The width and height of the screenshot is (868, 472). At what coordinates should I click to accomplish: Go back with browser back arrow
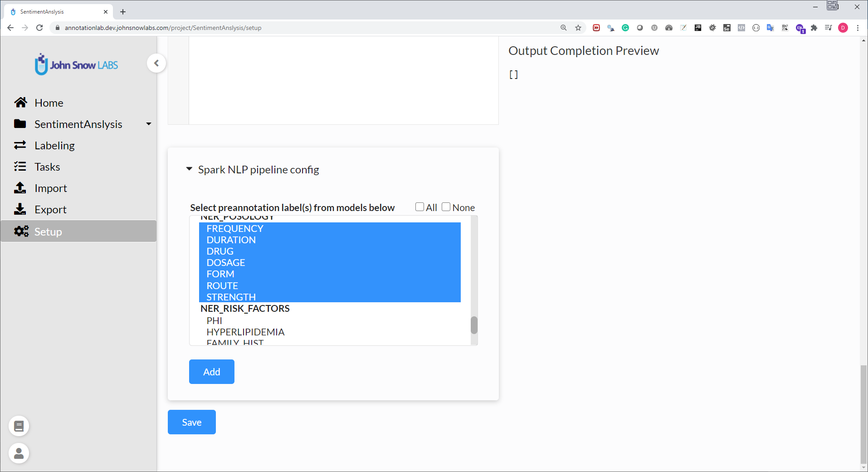coord(10,28)
